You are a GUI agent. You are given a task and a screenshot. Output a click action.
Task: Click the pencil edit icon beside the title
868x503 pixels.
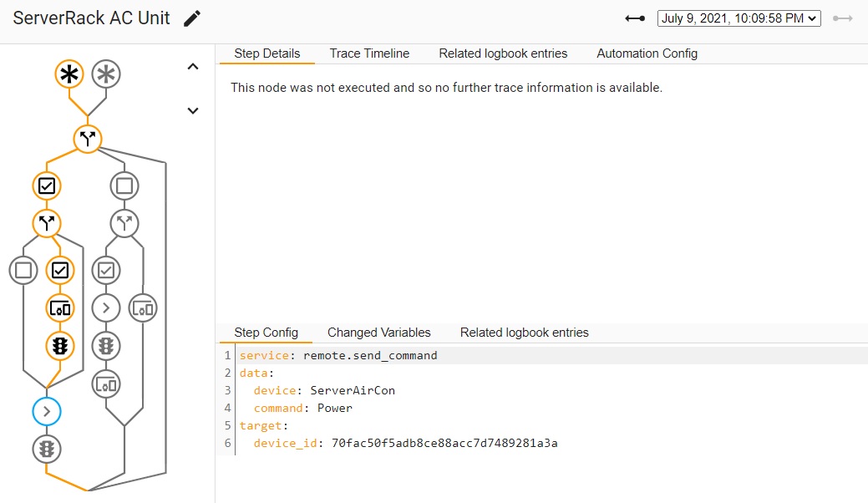(x=192, y=18)
